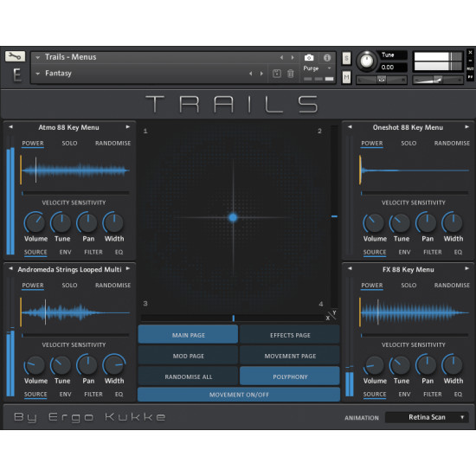This screenshot has height=476, width=476.
Task: Click the master Tune knob in header
Action: [366, 61]
